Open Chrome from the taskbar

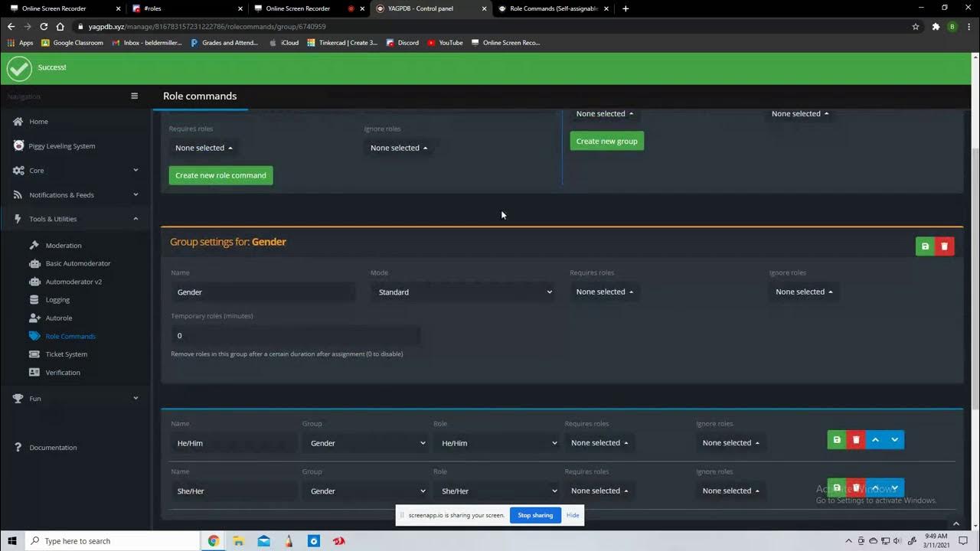[214, 541]
